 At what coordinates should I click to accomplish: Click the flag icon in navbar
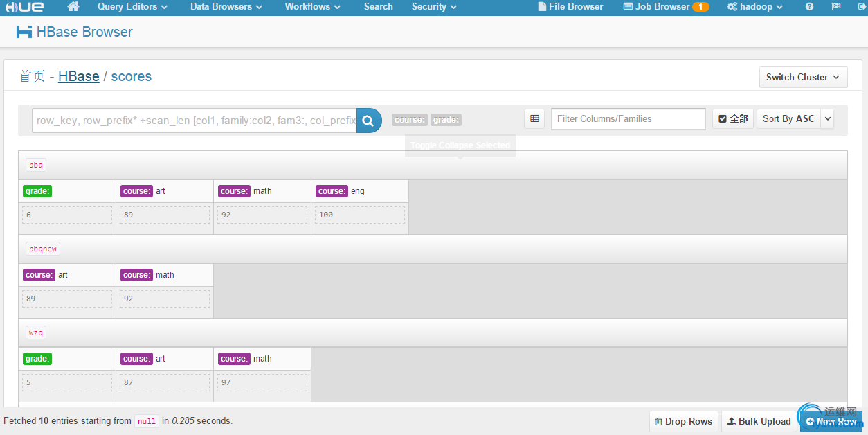click(835, 7)
